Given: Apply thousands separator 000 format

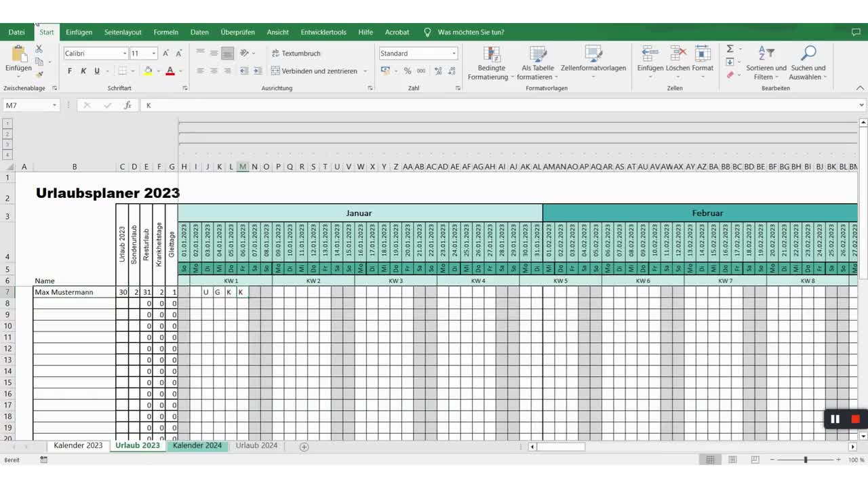Looking at the screenshot, I should [421, 71].
